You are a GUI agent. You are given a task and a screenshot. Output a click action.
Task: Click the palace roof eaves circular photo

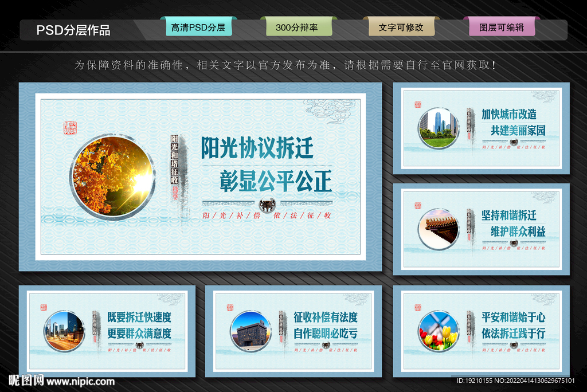coord(439,229)
